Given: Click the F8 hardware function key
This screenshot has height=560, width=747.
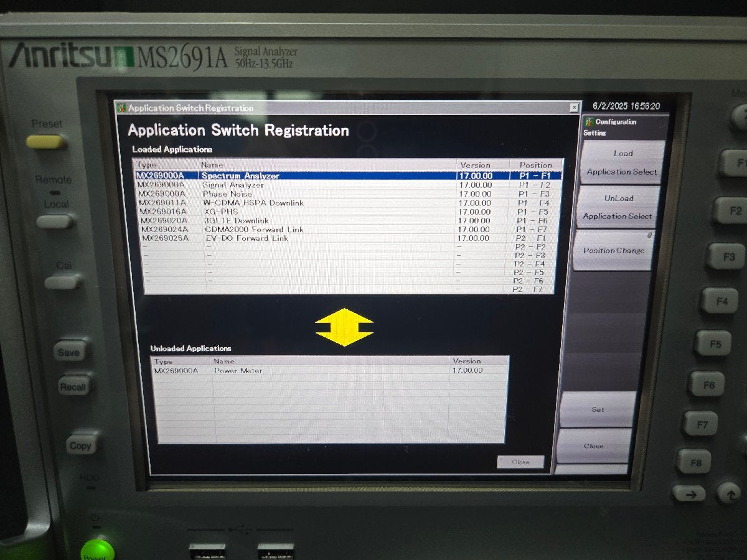Looking at the screenshot, I should click(694, 462).
